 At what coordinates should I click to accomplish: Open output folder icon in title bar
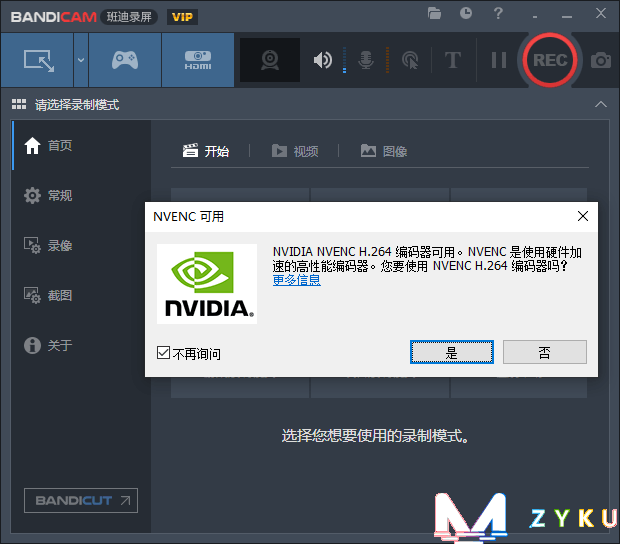coord(434,13)
